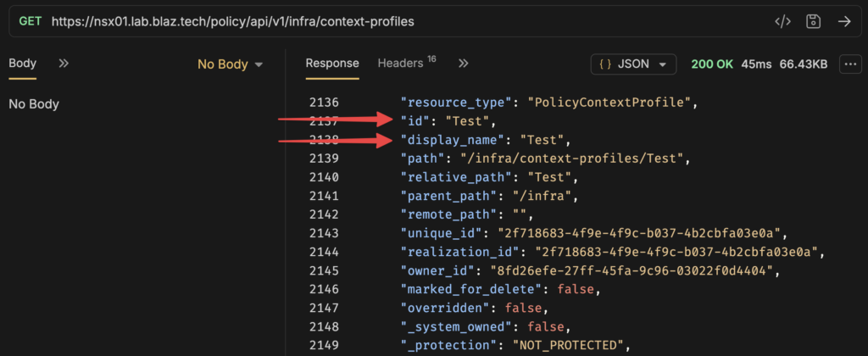This screenshot has height=356, width=868.
Task: Open the No Body type dropdown
Action: (230, 64)
